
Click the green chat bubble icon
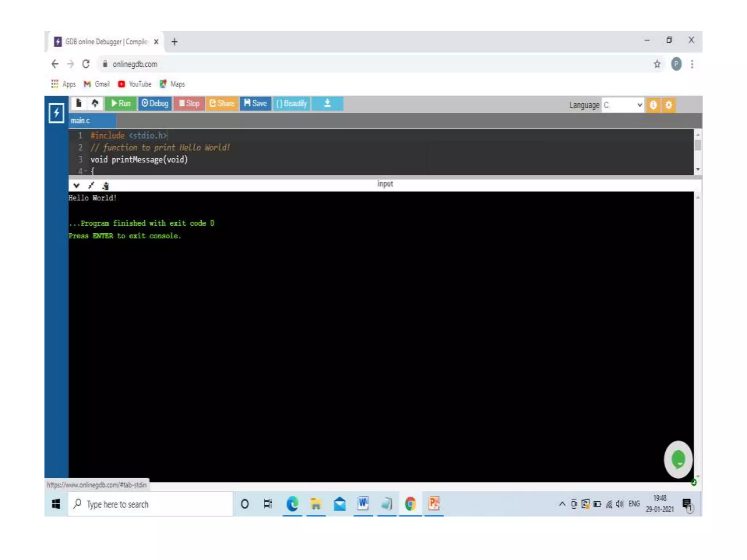[x=678, y=459]
